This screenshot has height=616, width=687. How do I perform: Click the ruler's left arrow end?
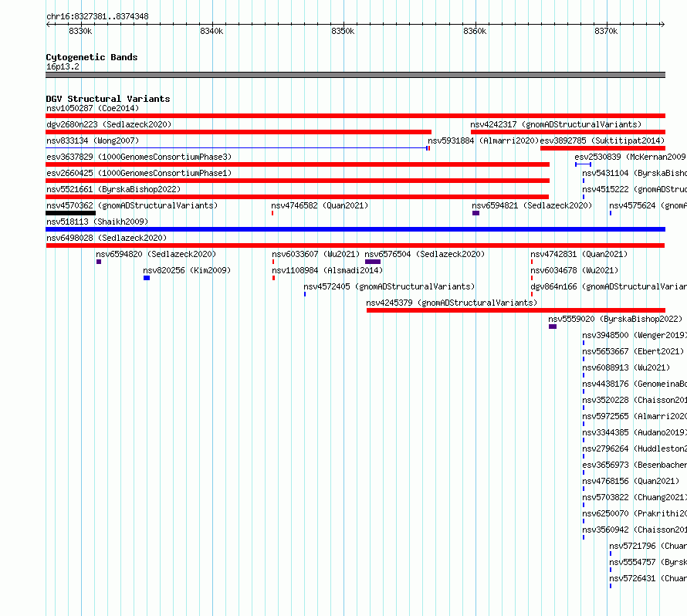click(48, 24)
